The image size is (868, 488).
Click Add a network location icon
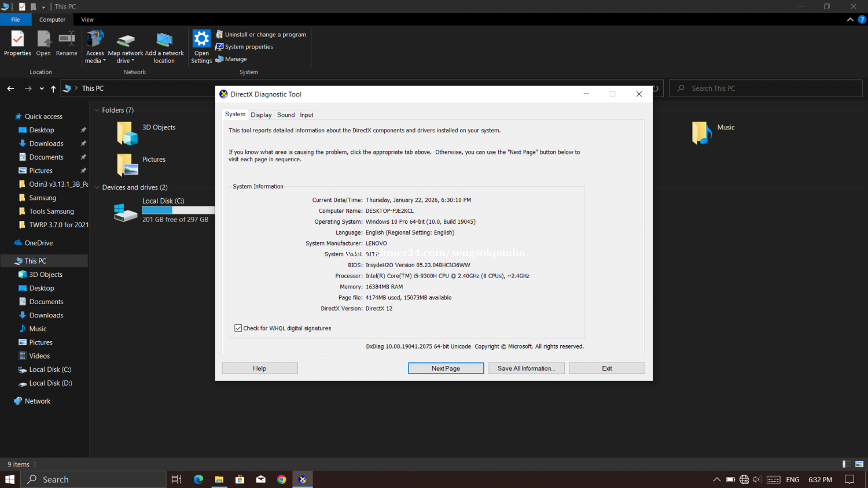click(164, 40)
